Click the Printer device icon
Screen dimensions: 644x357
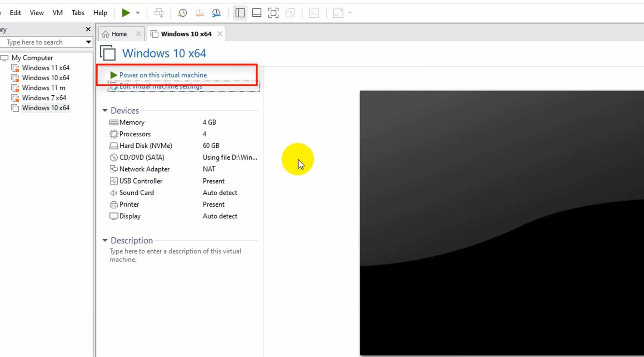113,204
